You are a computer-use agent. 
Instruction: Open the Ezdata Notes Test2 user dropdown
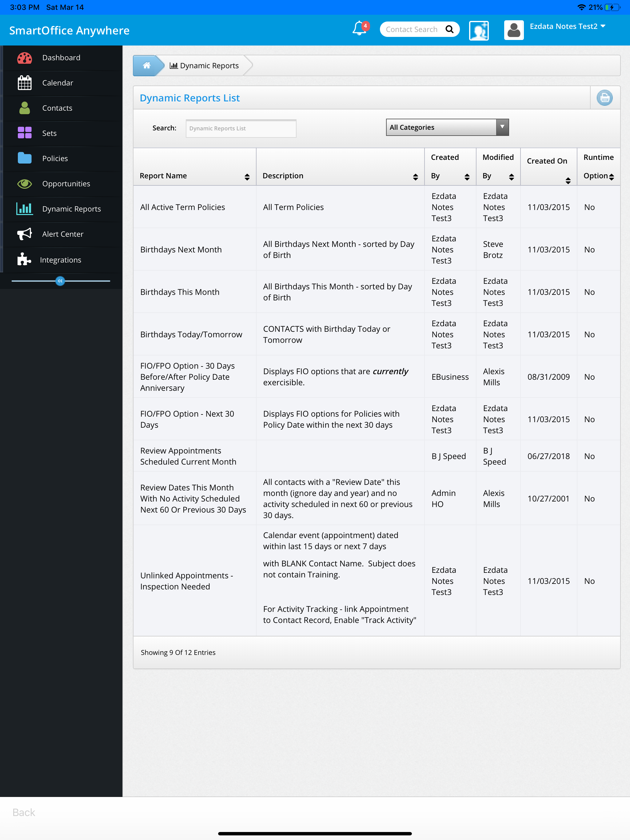tap(567, 26)
